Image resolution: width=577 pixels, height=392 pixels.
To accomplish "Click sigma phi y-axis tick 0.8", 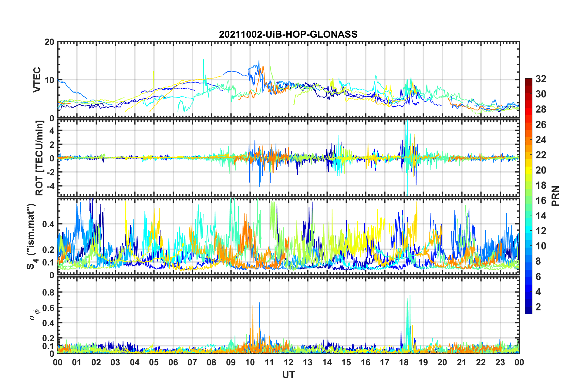I will [x=48, y=292].
